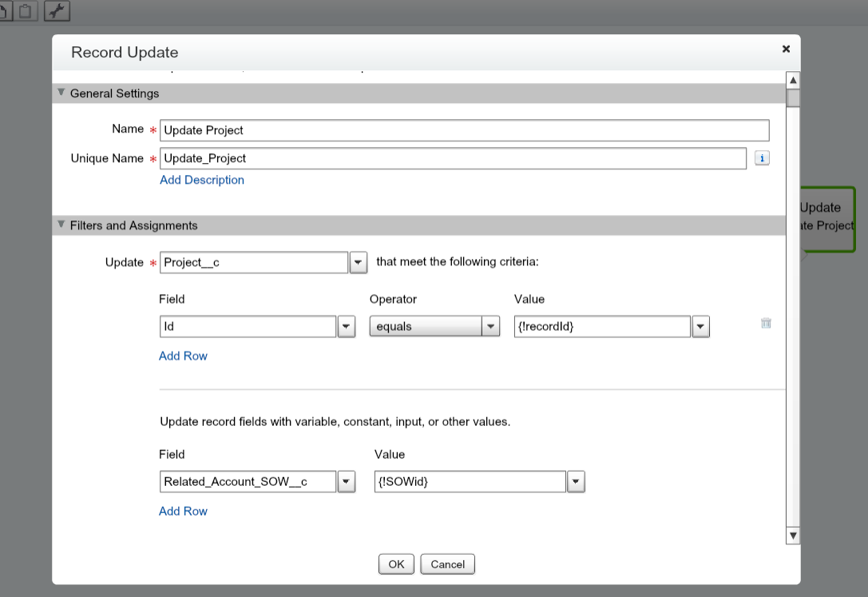
Task: Close the Record Update dialog
Action: 786,50
